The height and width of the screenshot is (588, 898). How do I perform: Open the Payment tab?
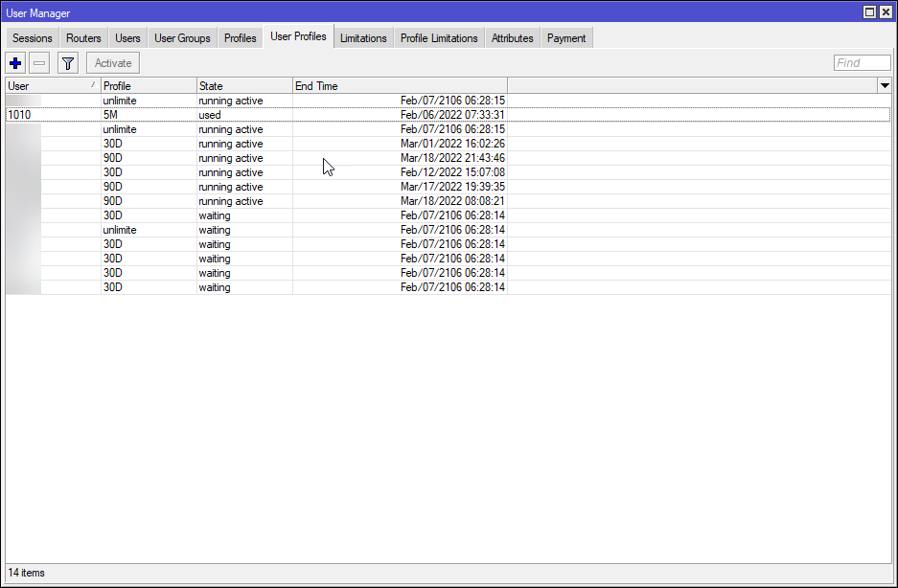(566, 37)
